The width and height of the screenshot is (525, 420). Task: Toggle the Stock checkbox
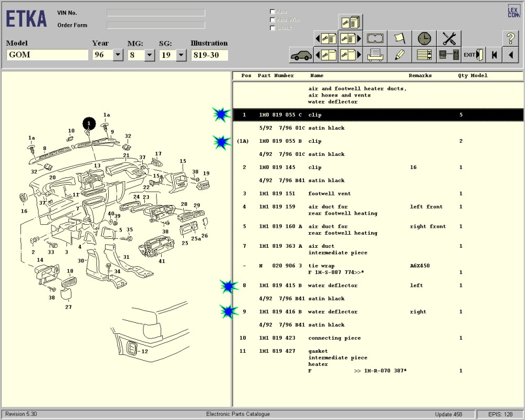(x=272, y=28)
